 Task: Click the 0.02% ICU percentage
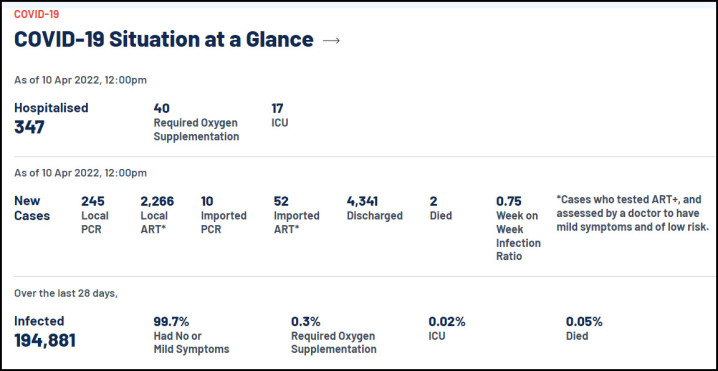coord(447,328)
